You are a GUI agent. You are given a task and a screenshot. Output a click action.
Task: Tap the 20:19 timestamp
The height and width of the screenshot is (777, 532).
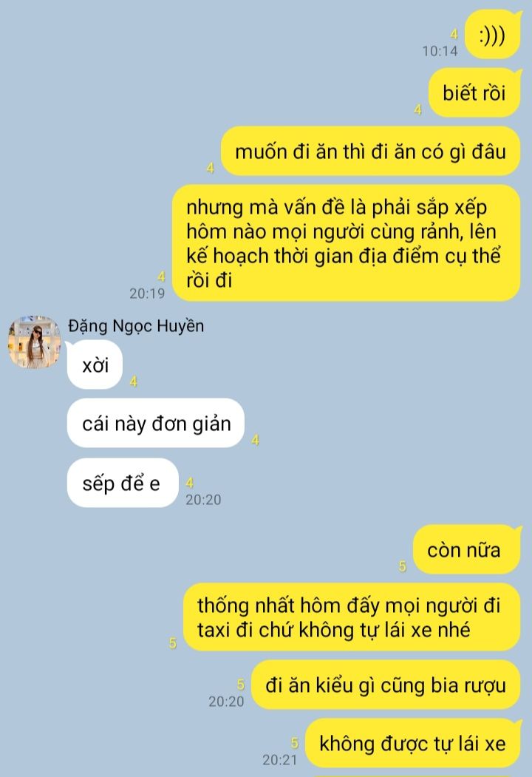point(147,294)
